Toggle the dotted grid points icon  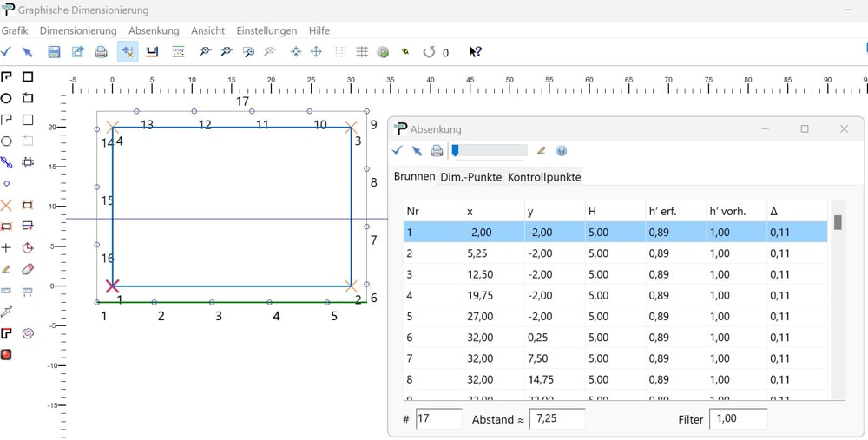340,52
